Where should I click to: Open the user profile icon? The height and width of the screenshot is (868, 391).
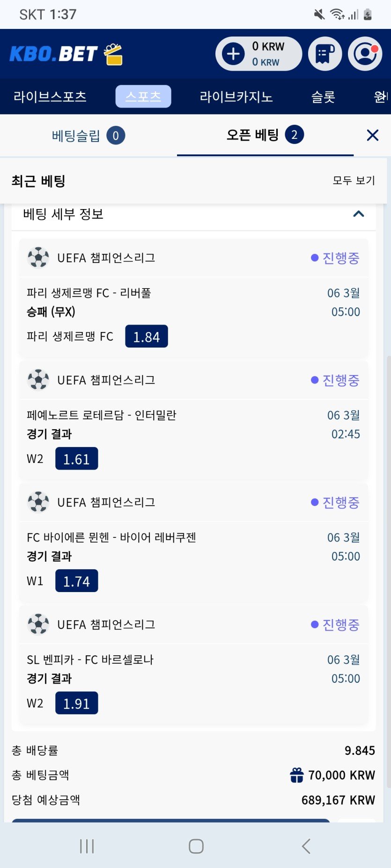tap(365, 54)
